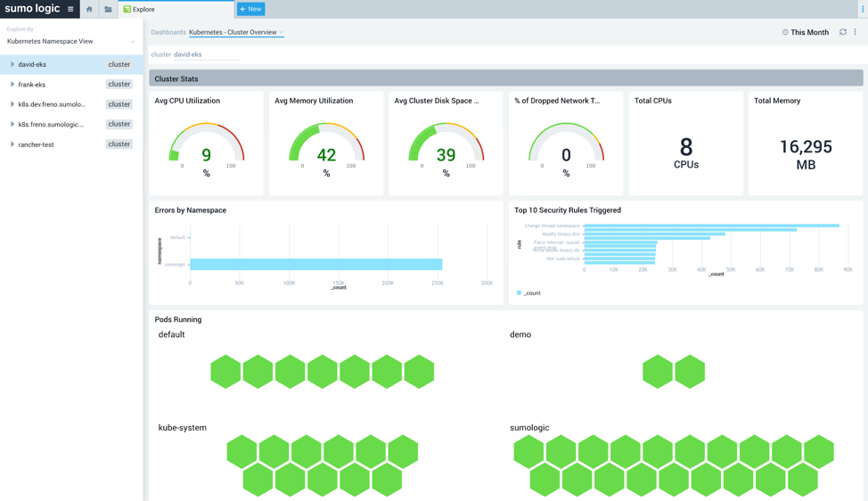
Task: Click the sumologic namespace label in Pods Running
Action: tap(529, 427)
